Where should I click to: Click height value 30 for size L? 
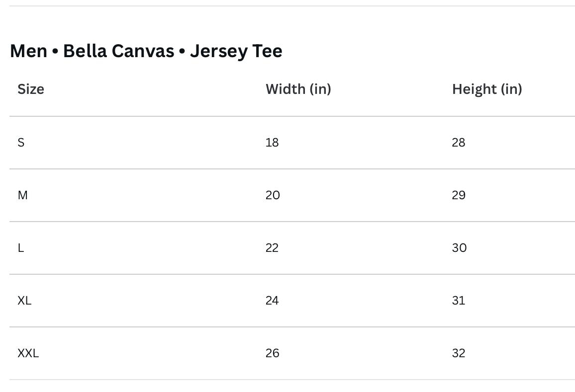click(x=459, y=248)
